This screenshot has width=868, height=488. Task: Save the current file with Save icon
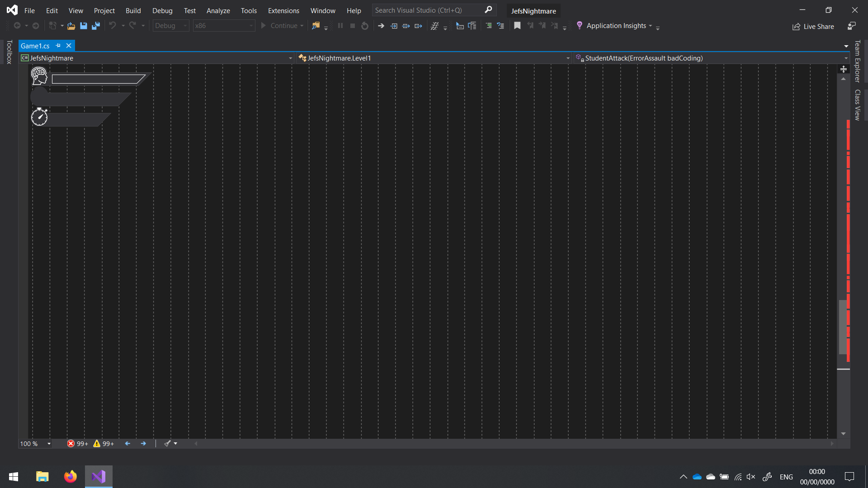pyautogui.click(x=84, y=26)
